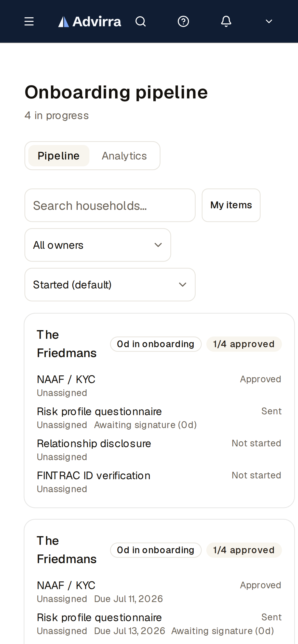Open search with the magnifier icon
The width and height of the screenshot is (298, 644).
141,21
